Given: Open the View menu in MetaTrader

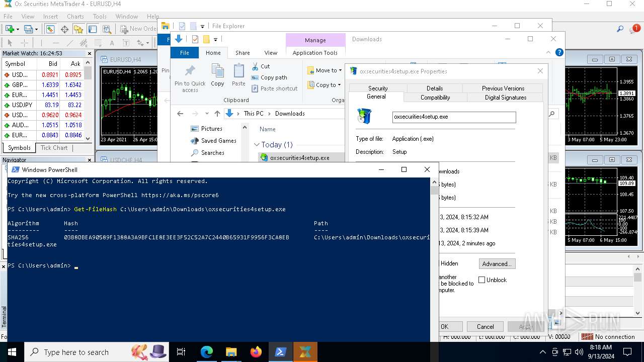Looking at the screenshot, I should click(x=28, y=17).
